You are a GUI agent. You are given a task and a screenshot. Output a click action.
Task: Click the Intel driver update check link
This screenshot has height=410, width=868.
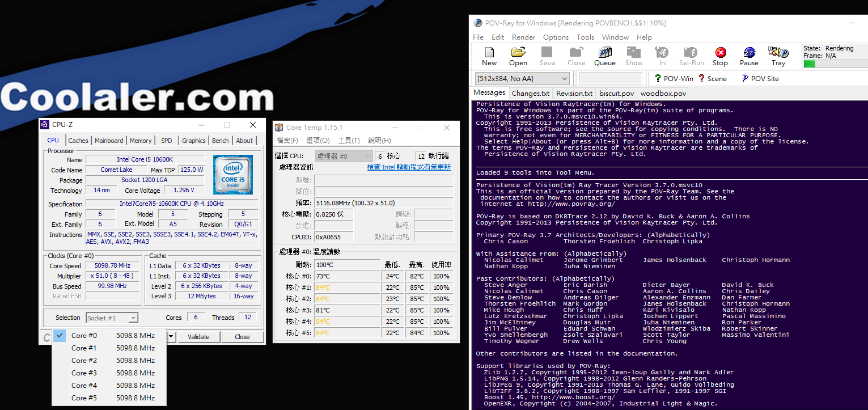point(409,167)
